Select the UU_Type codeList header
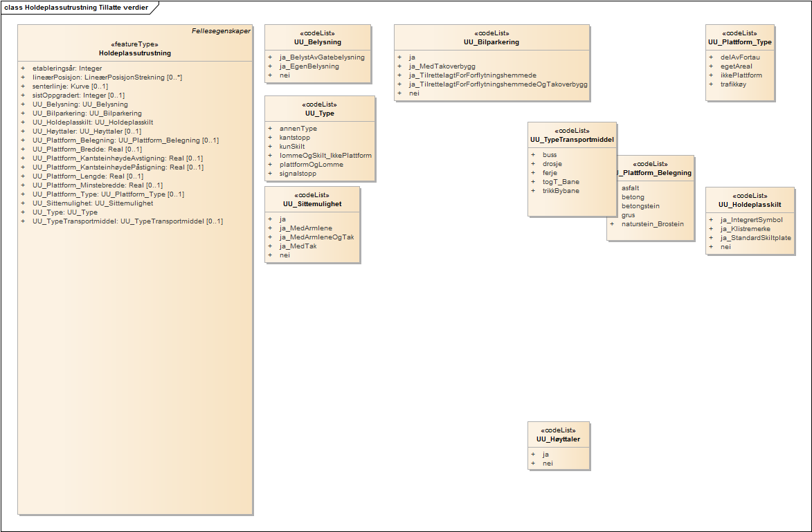This screenshot has height=532, width=812. [x=320, y=113]
